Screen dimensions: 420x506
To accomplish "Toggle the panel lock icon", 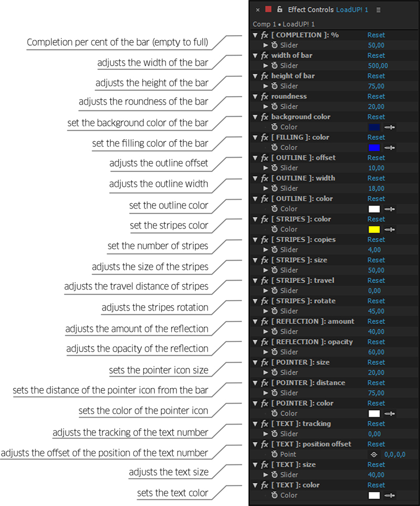I will click(x=280, y=9).
